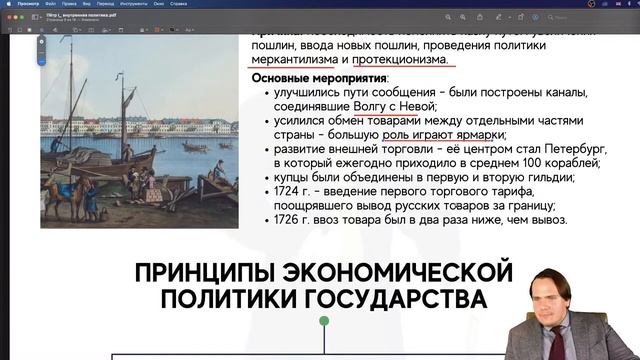Open the Инструменты menu
This screenshot has height=360, width=640.
133,4
